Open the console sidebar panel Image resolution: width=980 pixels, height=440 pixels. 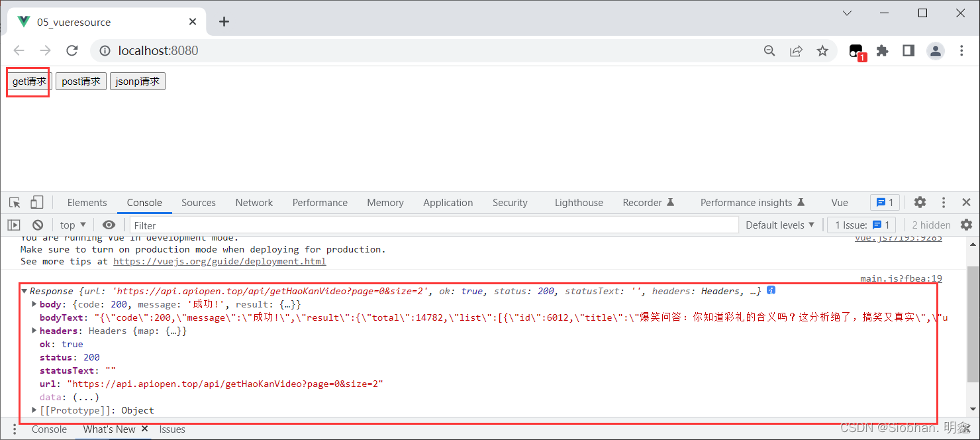13,225
